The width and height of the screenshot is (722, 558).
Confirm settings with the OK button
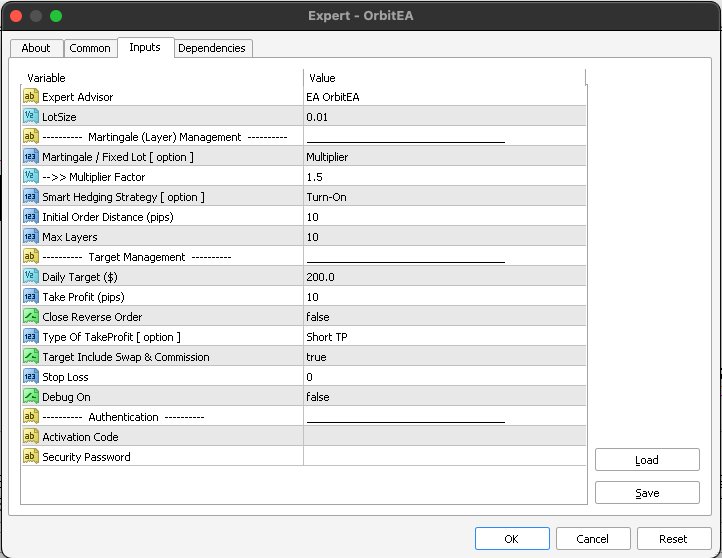point(511,538)
